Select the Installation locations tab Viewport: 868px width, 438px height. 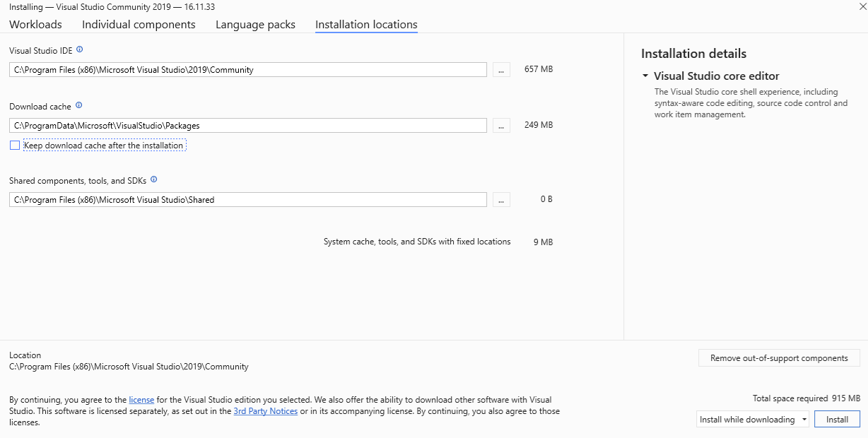(x=366, y=24)
